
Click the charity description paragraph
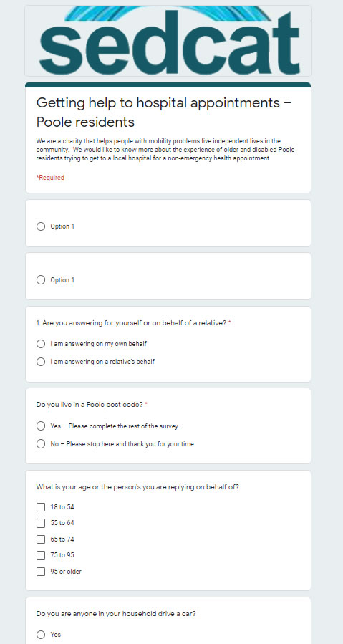point(165,150)
